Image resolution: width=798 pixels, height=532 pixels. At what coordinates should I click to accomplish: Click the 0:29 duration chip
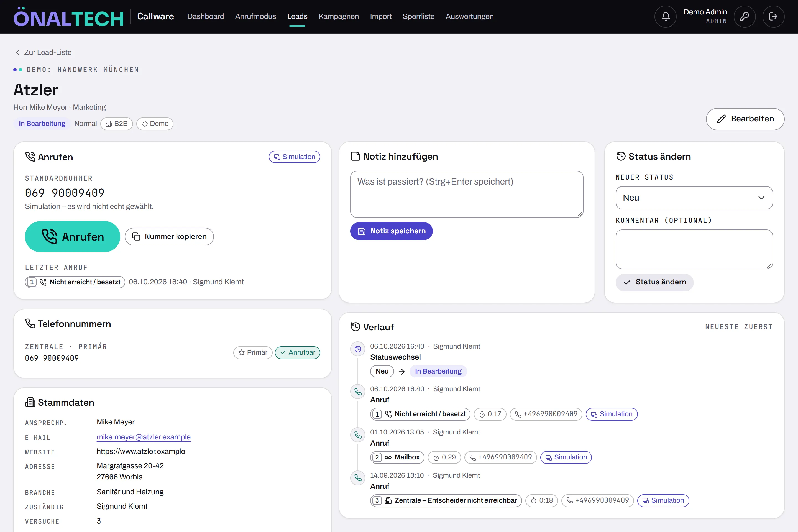pos(444,457)
